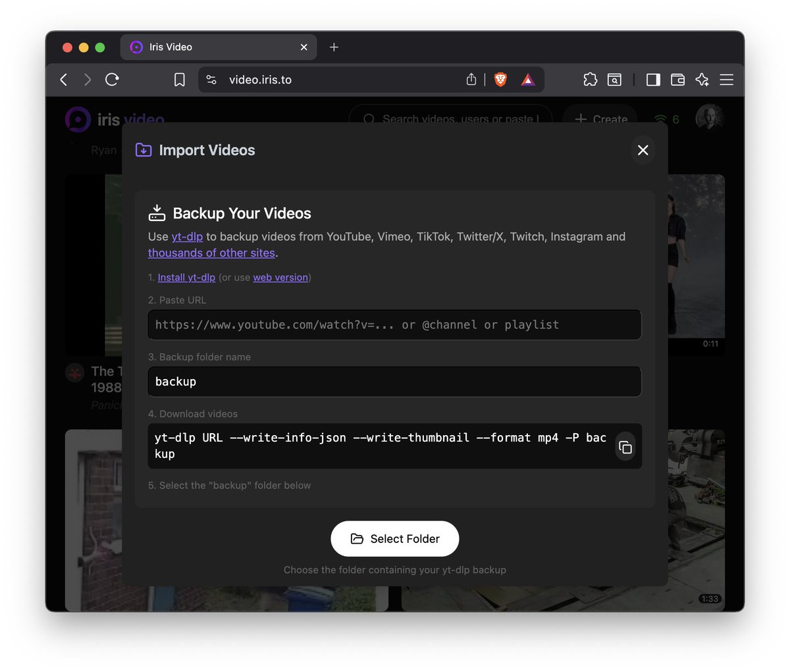Copy the yt-dlp command to clipboard
Viewport: 790px width, 672px height.
tap(625, 447)
